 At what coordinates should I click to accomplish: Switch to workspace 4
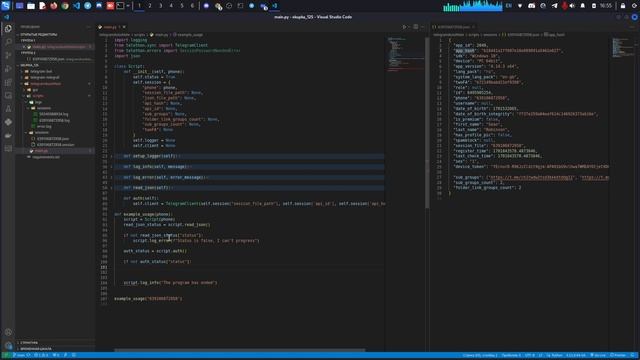pyautogui.click(x=171, y=6)
